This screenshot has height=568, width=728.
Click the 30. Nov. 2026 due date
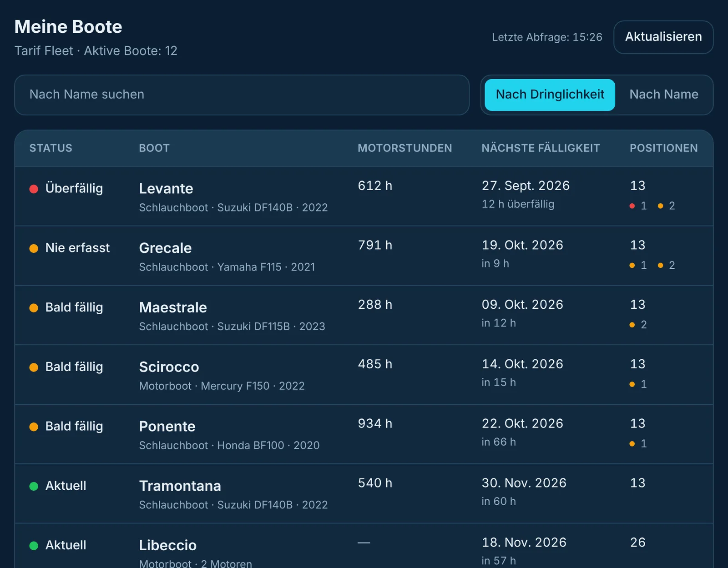[x=524, y=483]
